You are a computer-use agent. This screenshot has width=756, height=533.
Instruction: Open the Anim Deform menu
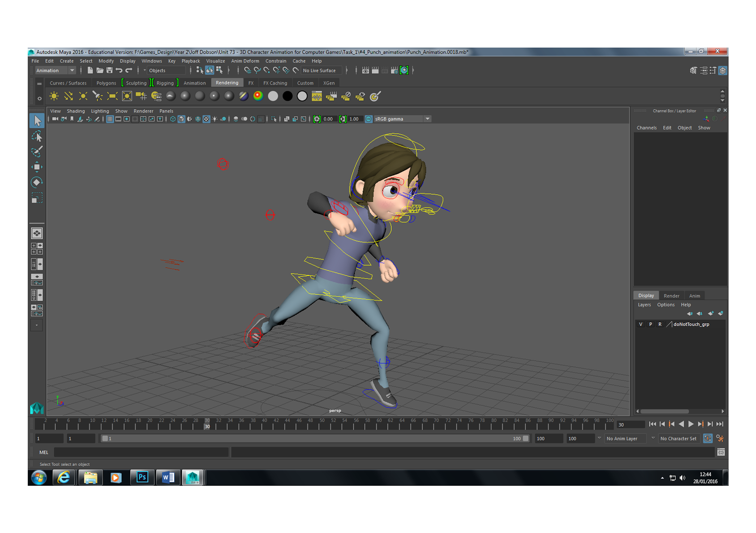pyautogui.click(x=245, y=61)
